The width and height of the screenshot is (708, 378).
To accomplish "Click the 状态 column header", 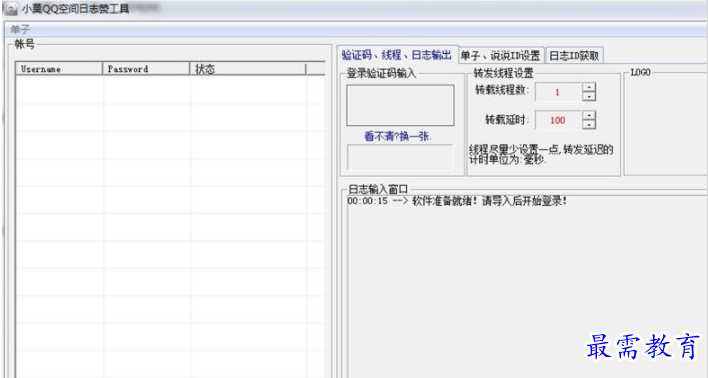I will [248, 69].
